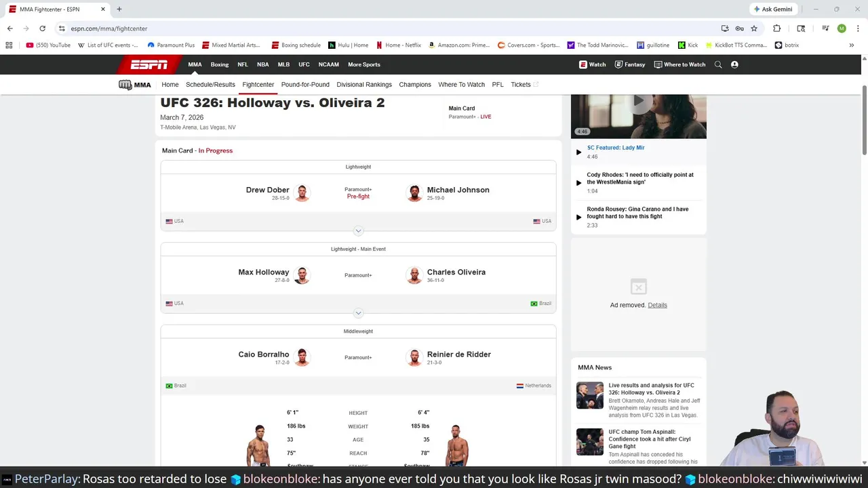868x488 pixels.
Task: Open the Mixed Martial Arts bookmark
Action: tap(231, 45)
